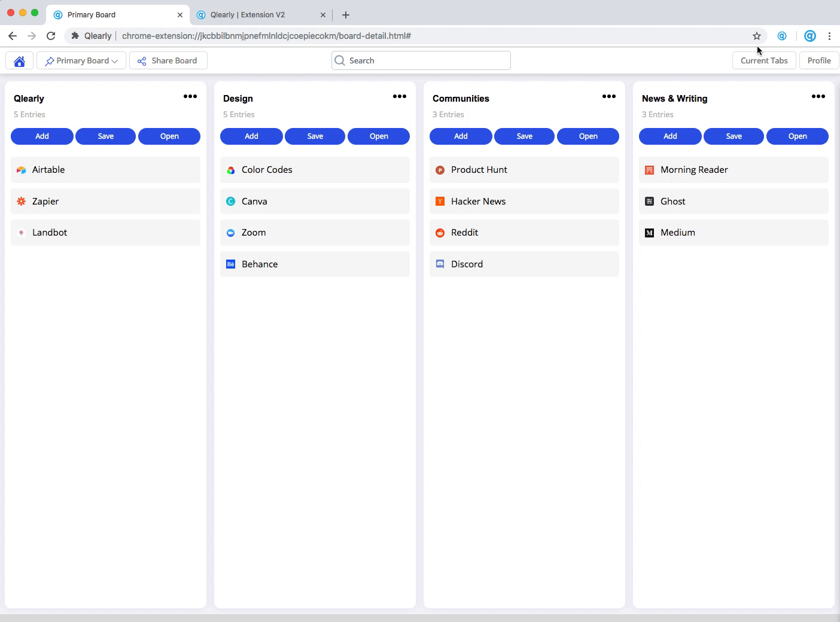
Task: Go to the home icon button
Action: pyautogui.click(x=19, y=60)
